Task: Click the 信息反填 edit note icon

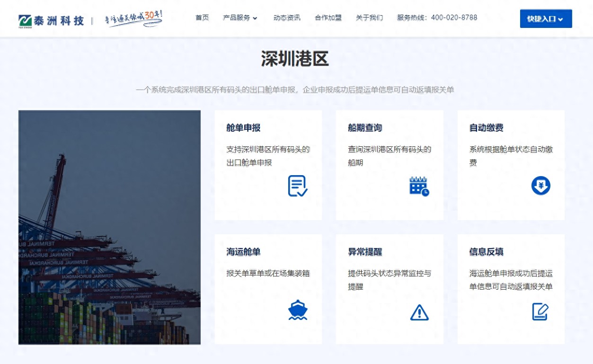Action: [540, 311]
